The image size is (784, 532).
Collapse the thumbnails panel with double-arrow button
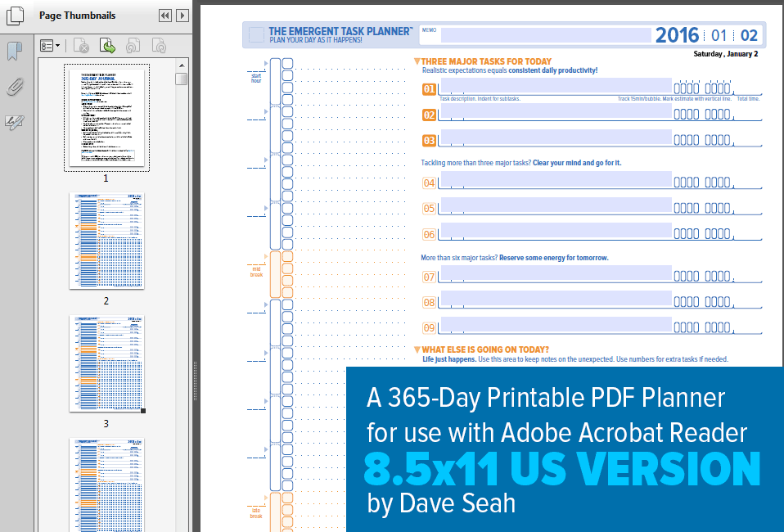(165, 16)
